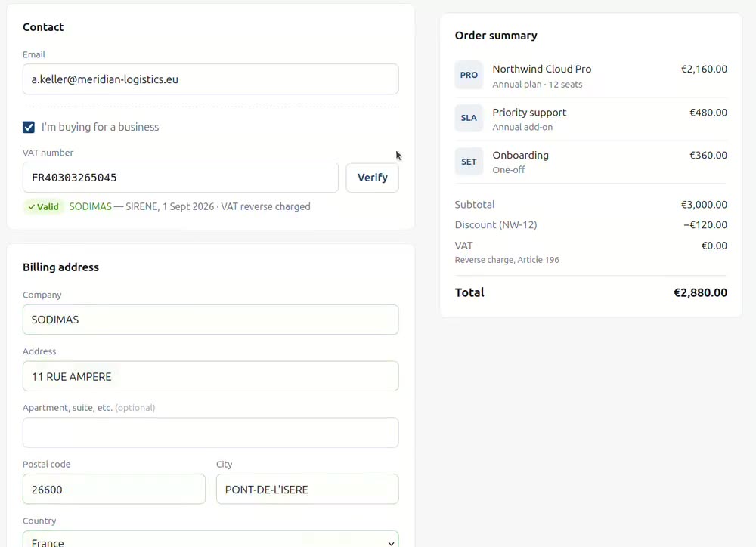The width and height of the screenshot is (756, 547).
Task: Click the green SODIMAS name in validation result
Action: tap(90, 207)
